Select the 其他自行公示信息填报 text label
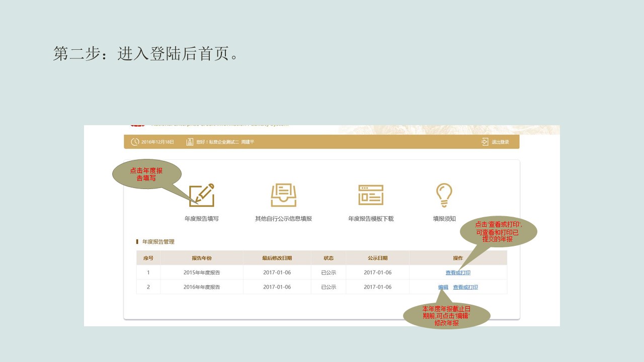Screen dimensions: 644x362 tap(283, 219)
